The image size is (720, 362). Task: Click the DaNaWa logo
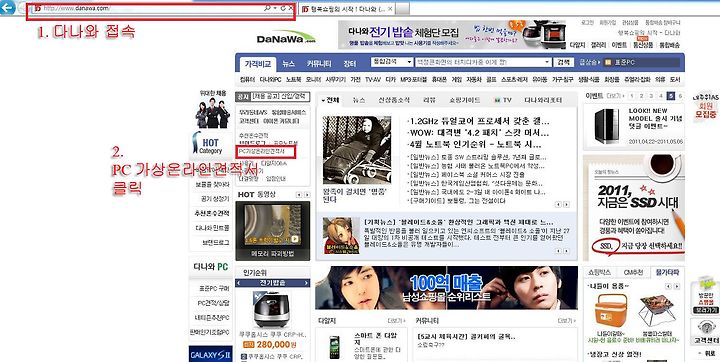286,38
